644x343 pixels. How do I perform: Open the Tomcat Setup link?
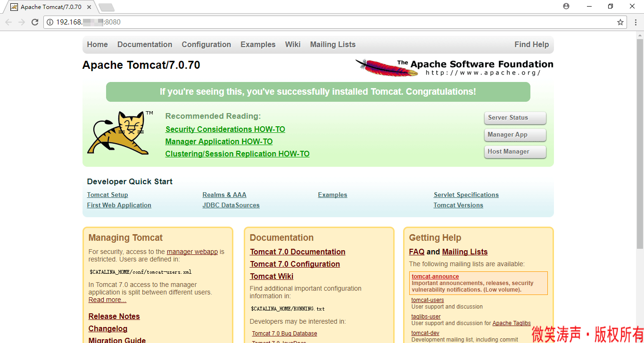pos(107,195)
